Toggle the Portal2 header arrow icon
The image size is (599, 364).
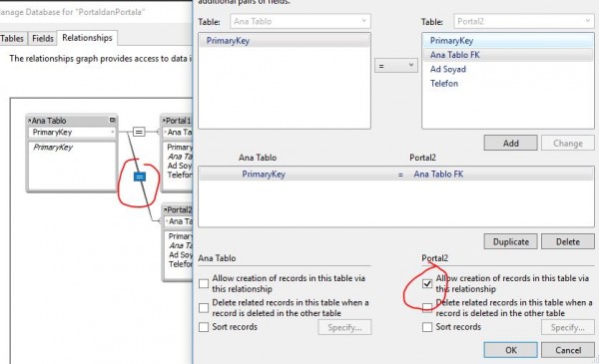click(x=166, y=209)
